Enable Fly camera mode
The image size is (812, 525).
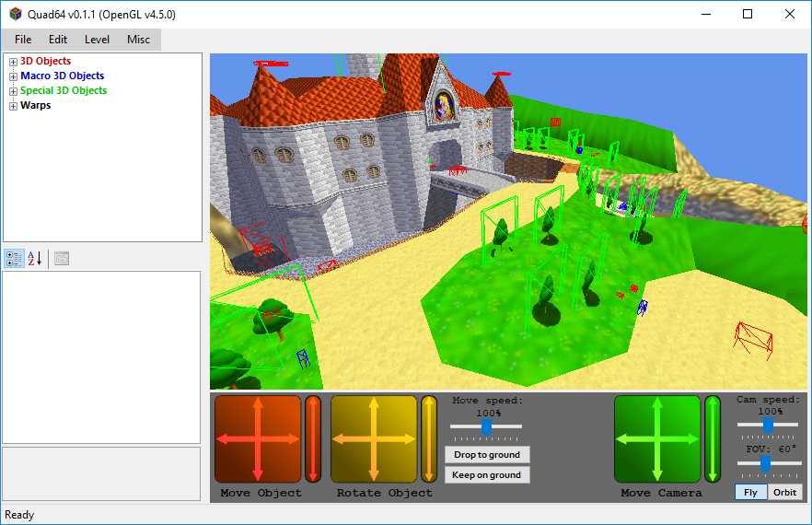[750, 492]
